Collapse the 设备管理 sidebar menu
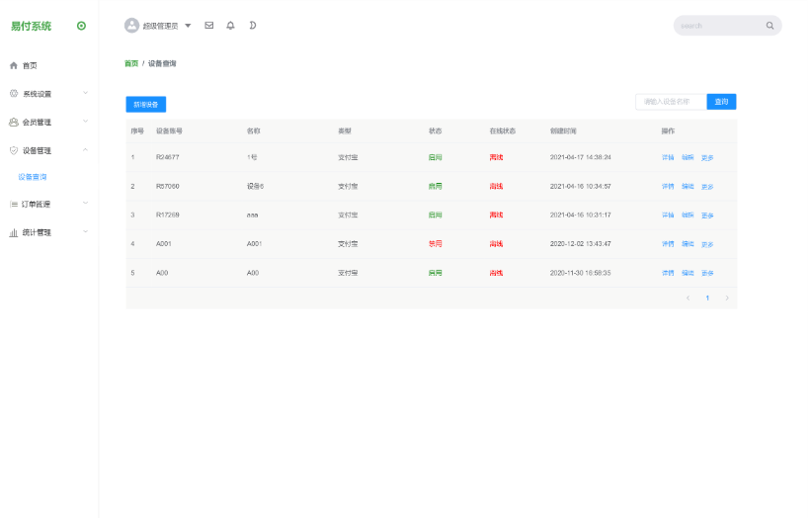The width and height of the screenshot is (812, 518). 48,150
